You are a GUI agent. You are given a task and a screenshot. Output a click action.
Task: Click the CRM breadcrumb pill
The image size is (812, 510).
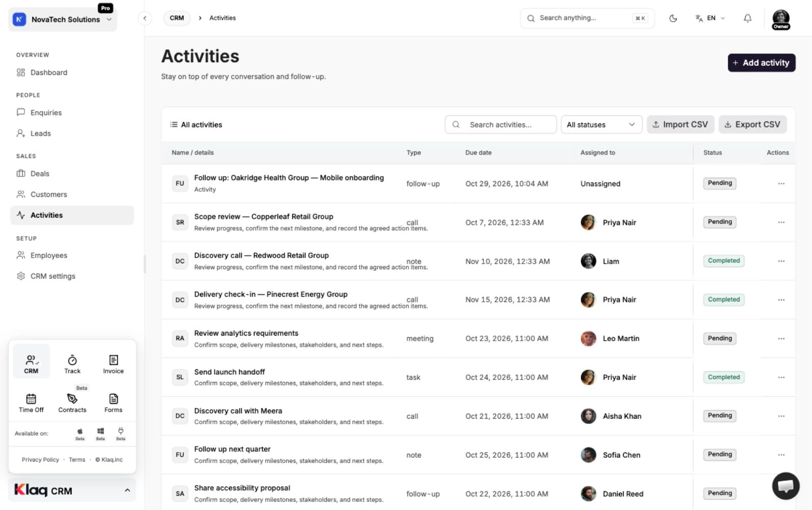pos(177,18)
